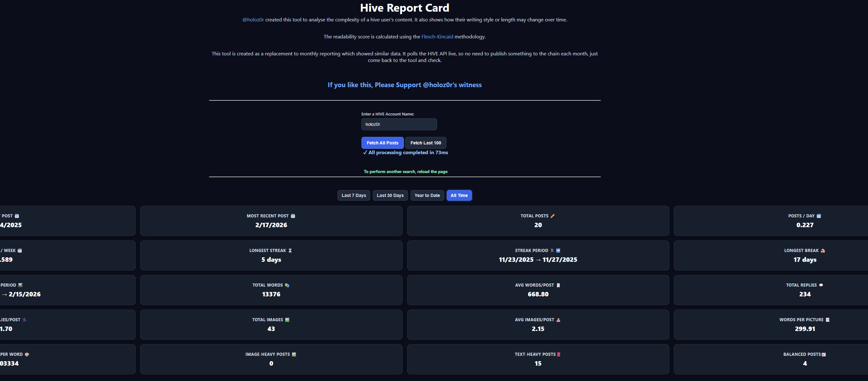
Task: Click Support @holoz0r's witness link
Action: tap(404, 85)
